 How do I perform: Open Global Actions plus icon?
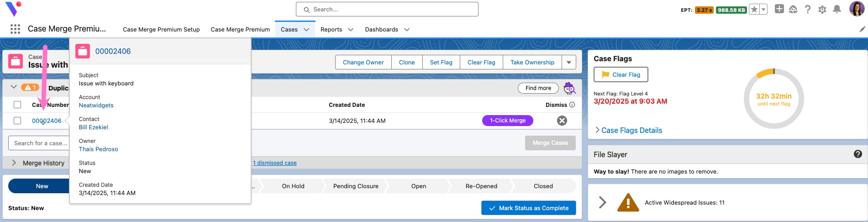click(779, 9)
